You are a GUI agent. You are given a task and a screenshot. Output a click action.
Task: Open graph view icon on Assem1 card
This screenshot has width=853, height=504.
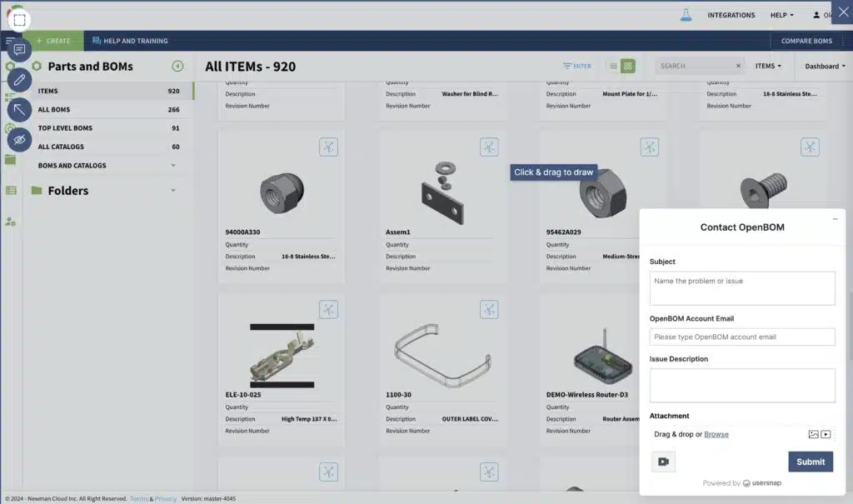pyautogui.click(x=488, y=147)
